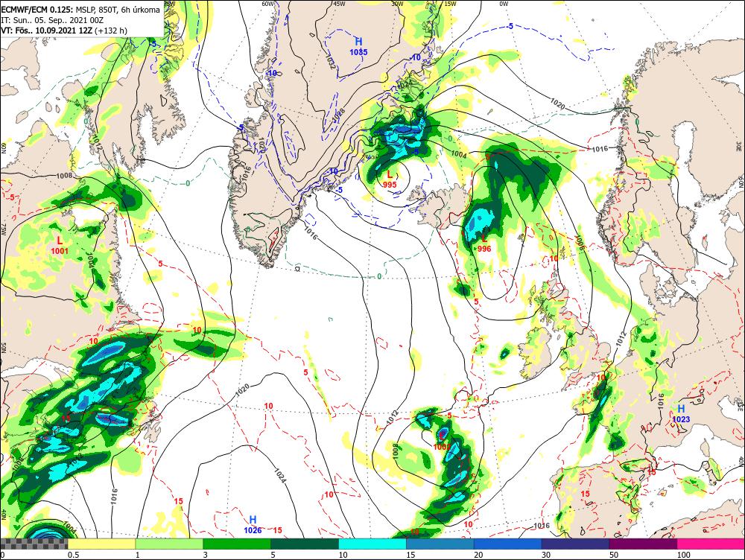
Task: Click the 50N latitude label on left edge
Action: 3,348
